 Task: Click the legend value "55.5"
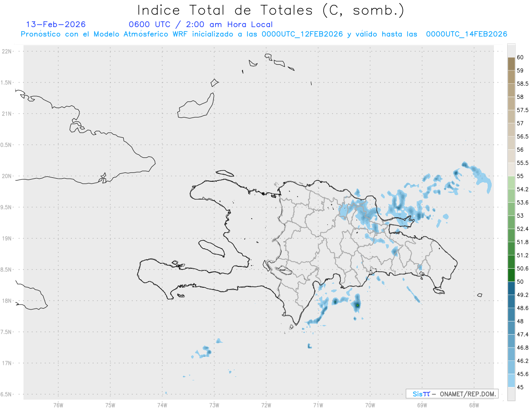point(522,163)
